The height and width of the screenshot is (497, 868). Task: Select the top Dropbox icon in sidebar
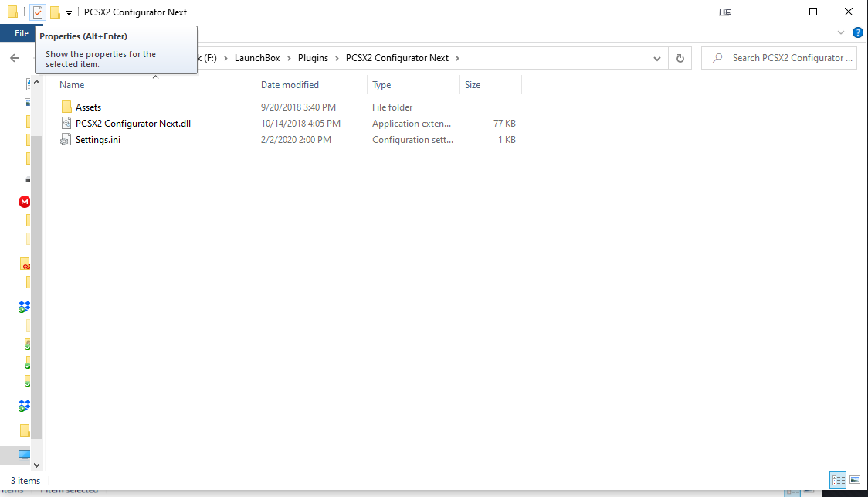pos(24,307)
